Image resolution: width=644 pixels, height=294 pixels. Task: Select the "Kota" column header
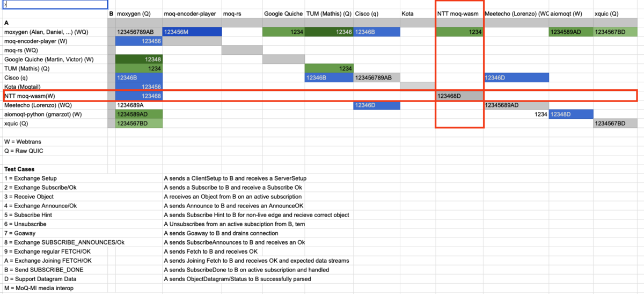point(418,13)
